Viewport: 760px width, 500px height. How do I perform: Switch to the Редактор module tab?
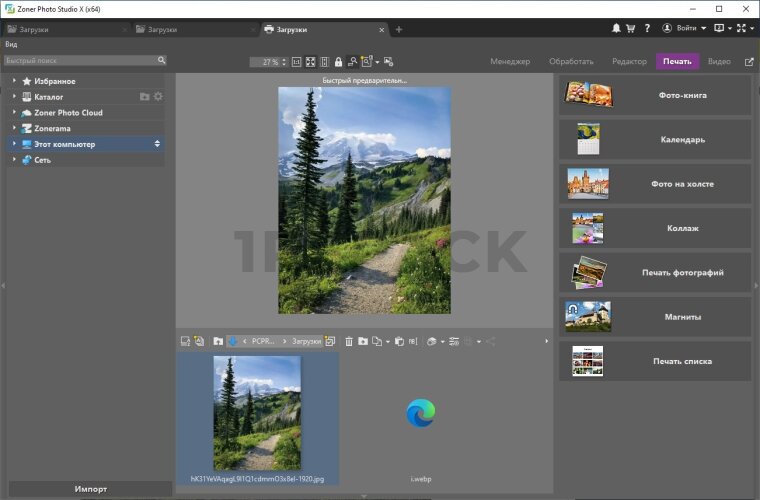pyautogui.click(x=629, y=62)
